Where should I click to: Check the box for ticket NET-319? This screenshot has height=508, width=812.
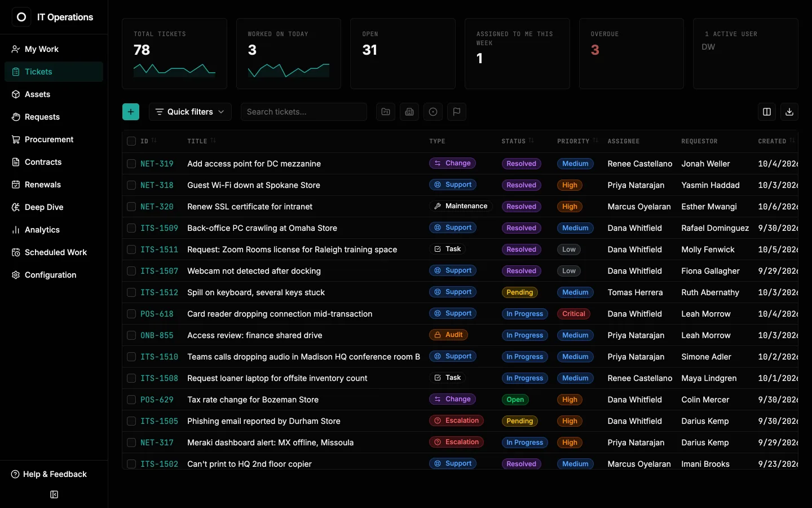coord(131,164)
